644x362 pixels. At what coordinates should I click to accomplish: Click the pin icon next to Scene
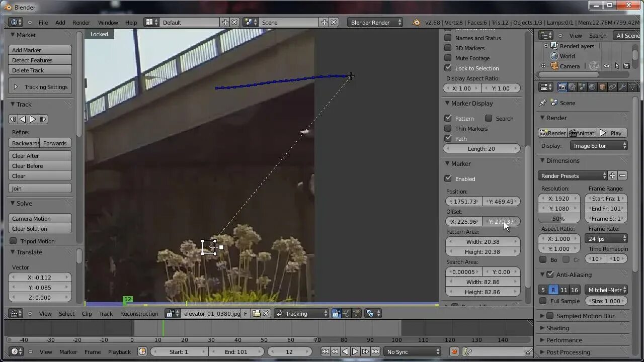pos(543,102)
